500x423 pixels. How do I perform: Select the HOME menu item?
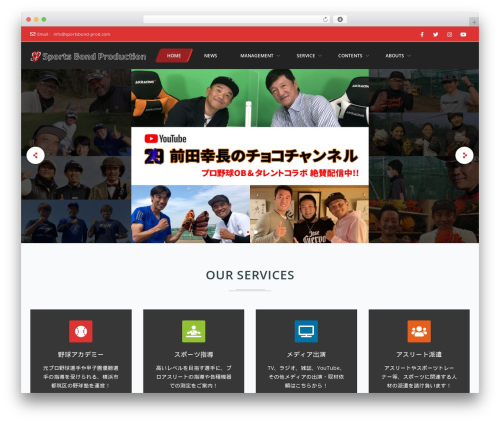coord(174,56)
